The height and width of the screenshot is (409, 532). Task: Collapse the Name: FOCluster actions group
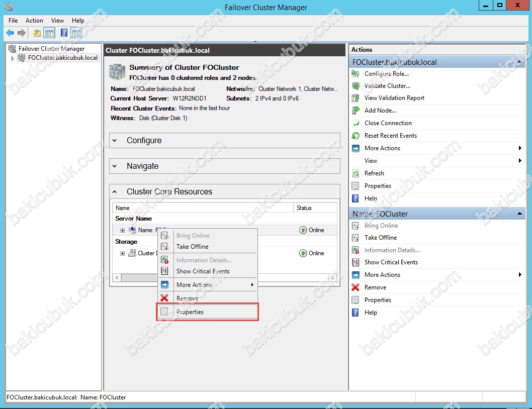(x=519, y=214)
